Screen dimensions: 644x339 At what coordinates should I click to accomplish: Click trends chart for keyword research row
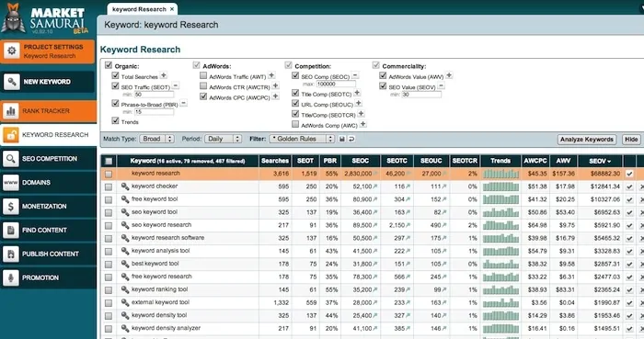point(500,174)
